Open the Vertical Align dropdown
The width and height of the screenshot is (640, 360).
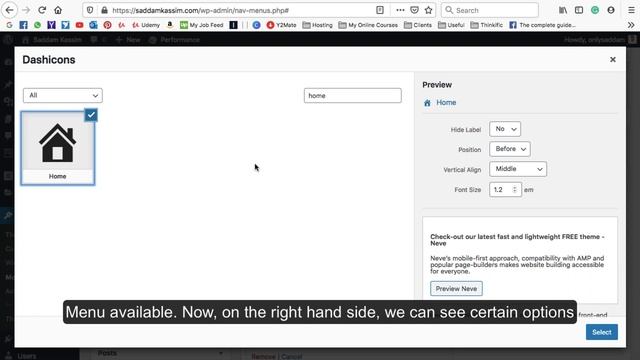click(518, 169)
